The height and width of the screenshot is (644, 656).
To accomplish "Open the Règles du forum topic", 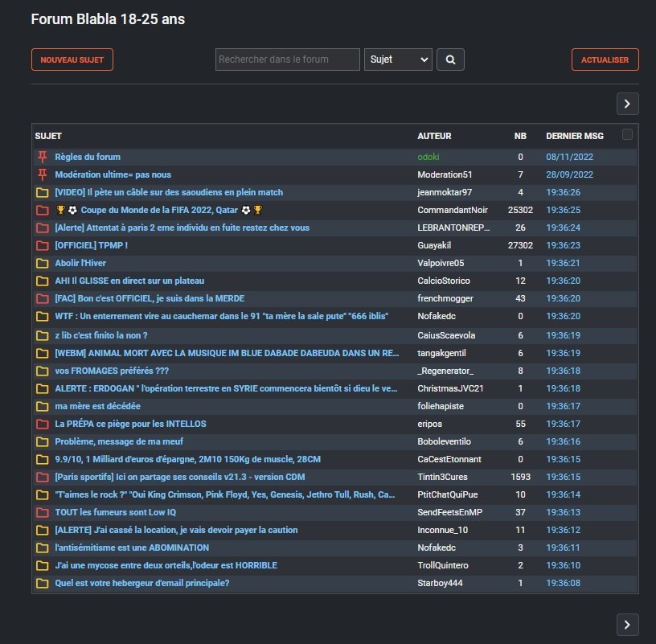I will coord(88,157).
